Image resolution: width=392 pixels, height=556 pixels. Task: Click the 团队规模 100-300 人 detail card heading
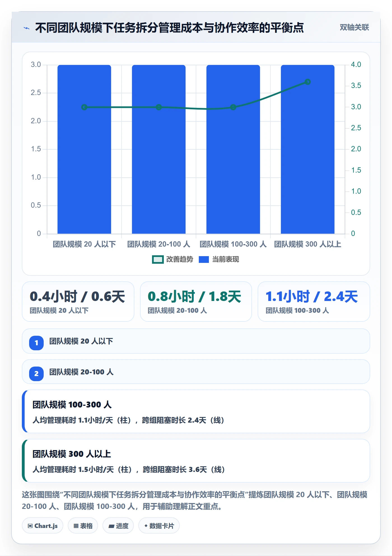tap(72, 405)
